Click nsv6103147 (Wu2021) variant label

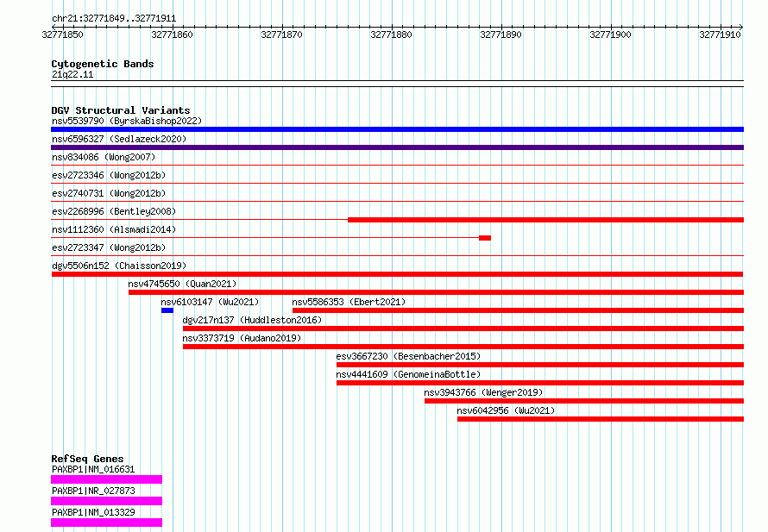(x=210, y=302)
